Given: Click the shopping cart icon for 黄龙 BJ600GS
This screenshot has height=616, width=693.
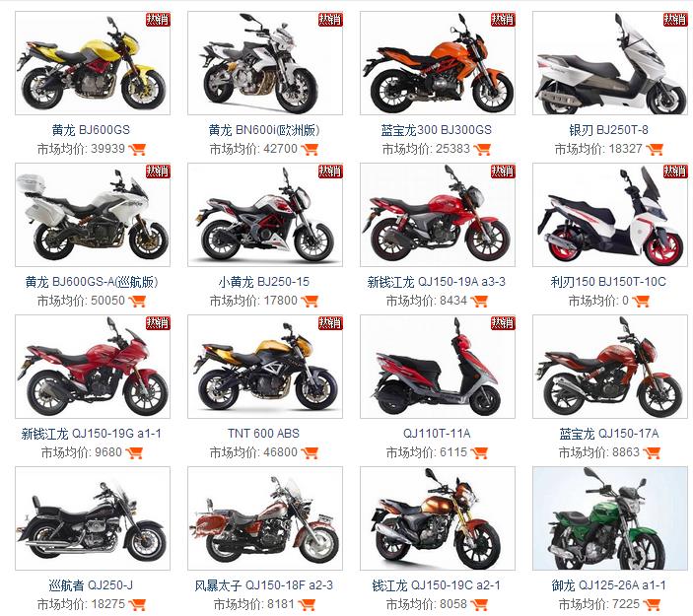Looking at the screenshot, I should coord(137,150).
